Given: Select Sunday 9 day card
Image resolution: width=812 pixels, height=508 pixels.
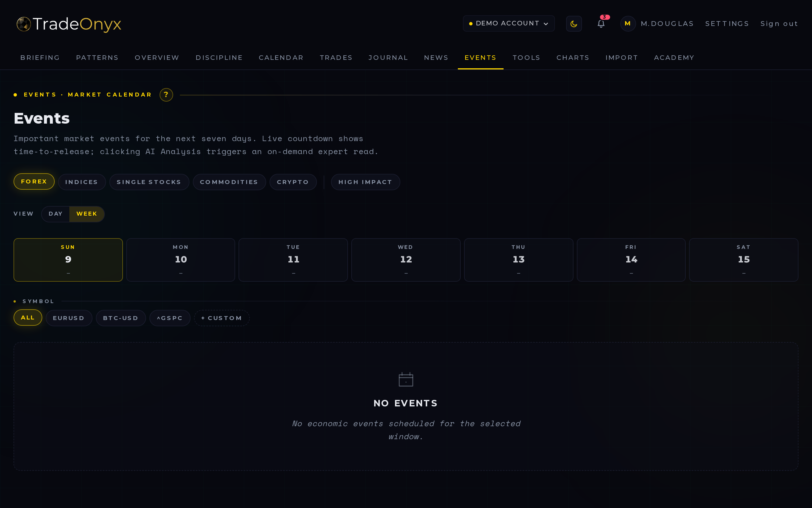Looking at the screenshot, I should coord(68,260).
